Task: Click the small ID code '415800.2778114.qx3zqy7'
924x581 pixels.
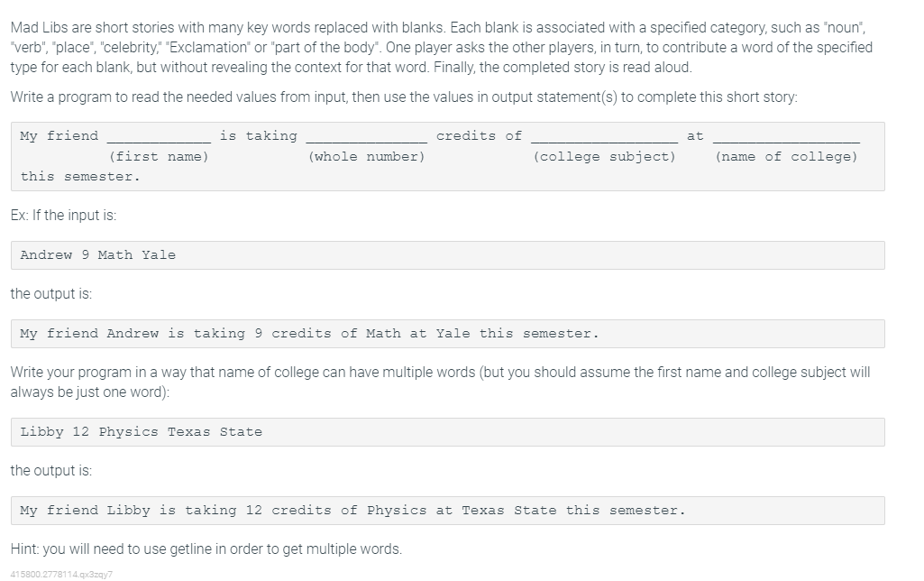Action: (x=61, y=574)
